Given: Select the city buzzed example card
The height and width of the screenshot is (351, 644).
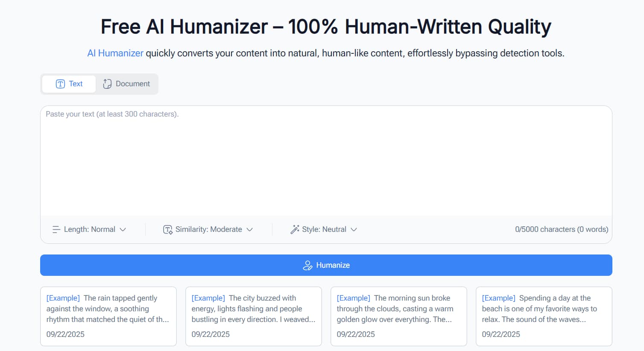Looking at the screenshot, I should (x=253, y=316).
